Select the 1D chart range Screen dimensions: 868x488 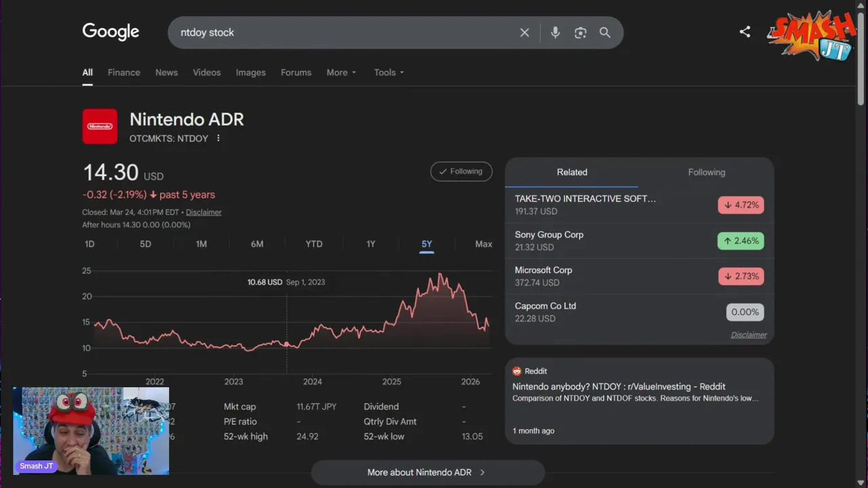(90, 244)
